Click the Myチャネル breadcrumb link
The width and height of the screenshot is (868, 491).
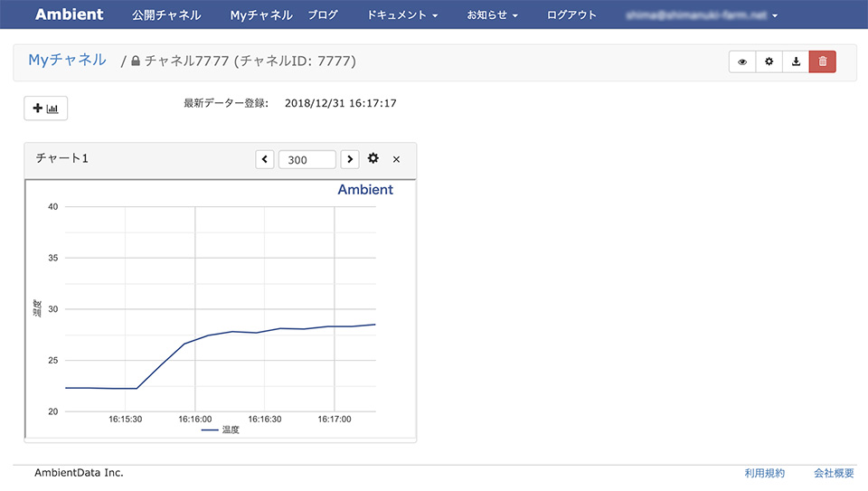coord(67,61)
